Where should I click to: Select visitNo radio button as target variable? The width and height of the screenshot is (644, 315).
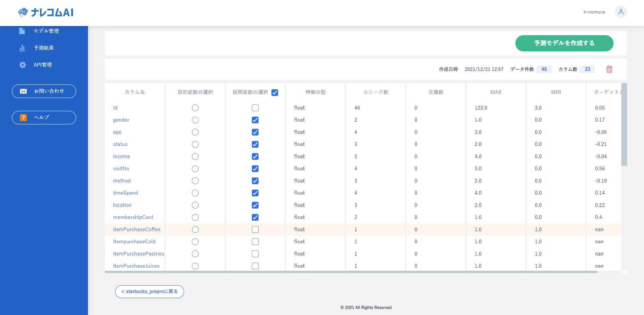point(195,169)
